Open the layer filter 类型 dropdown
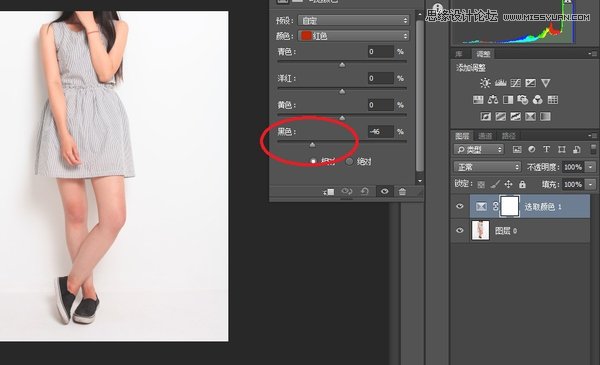Viewport: 600px width, 365px height. [x=479, y=149]
